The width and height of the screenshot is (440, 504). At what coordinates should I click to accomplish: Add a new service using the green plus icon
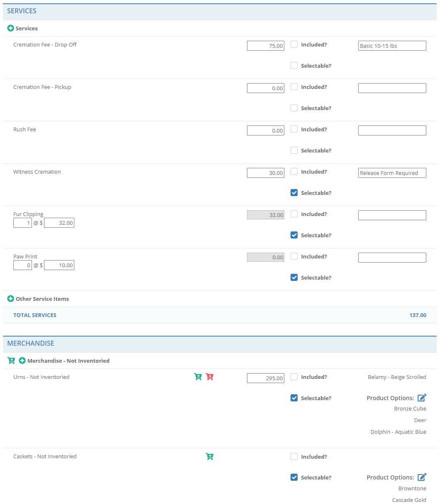10,28
